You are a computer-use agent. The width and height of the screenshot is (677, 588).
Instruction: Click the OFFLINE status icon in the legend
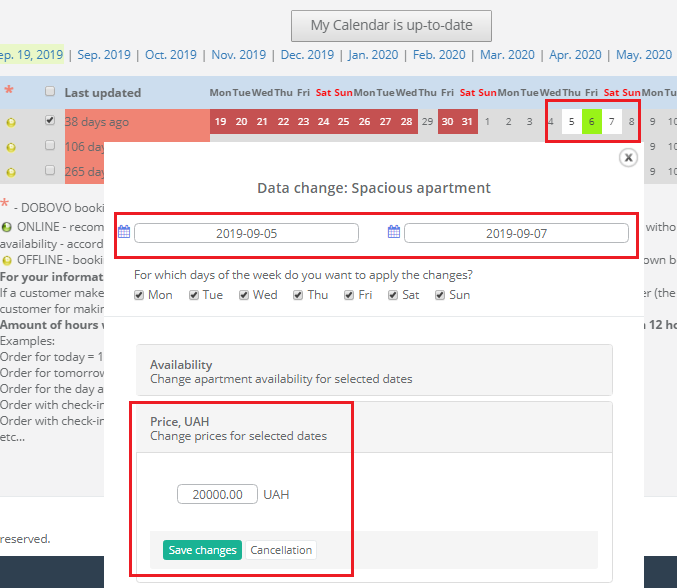click(x=7, y=260)
